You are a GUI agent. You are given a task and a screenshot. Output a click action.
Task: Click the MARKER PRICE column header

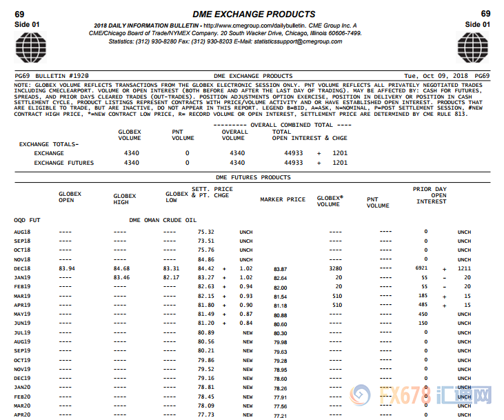[282, 200]
